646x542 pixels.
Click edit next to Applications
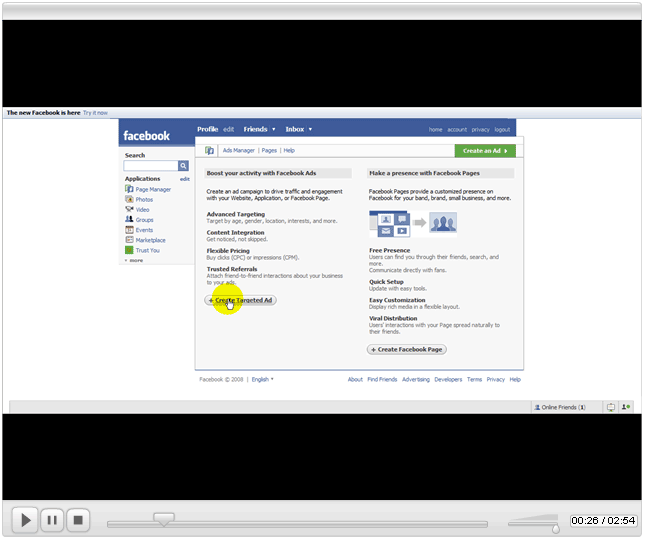point(186,180)
